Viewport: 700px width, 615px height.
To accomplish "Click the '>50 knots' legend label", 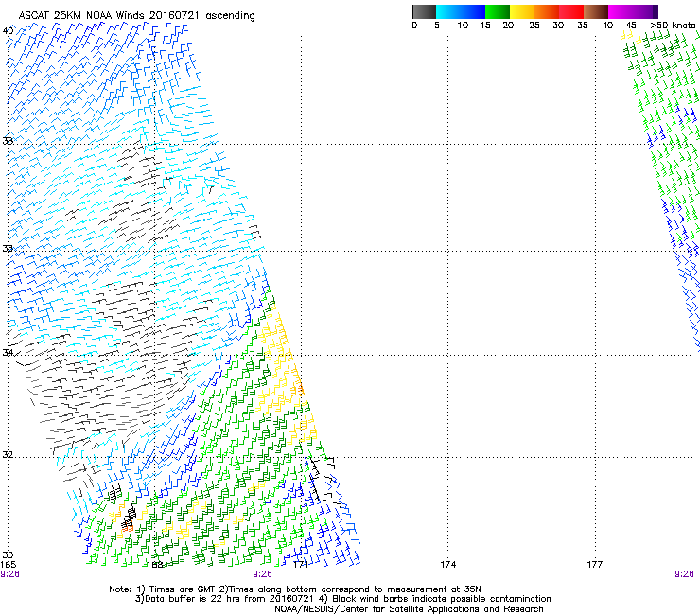I will [673, 26].
